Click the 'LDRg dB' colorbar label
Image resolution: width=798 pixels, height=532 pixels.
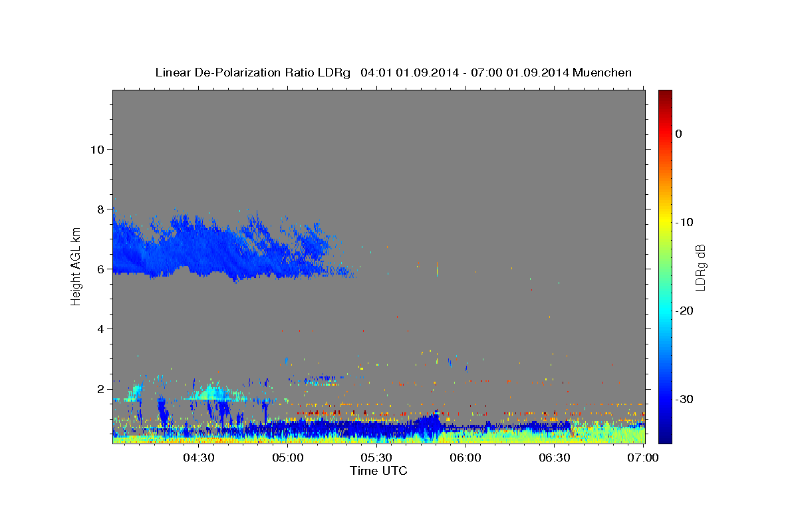click(x=700, y=267)
